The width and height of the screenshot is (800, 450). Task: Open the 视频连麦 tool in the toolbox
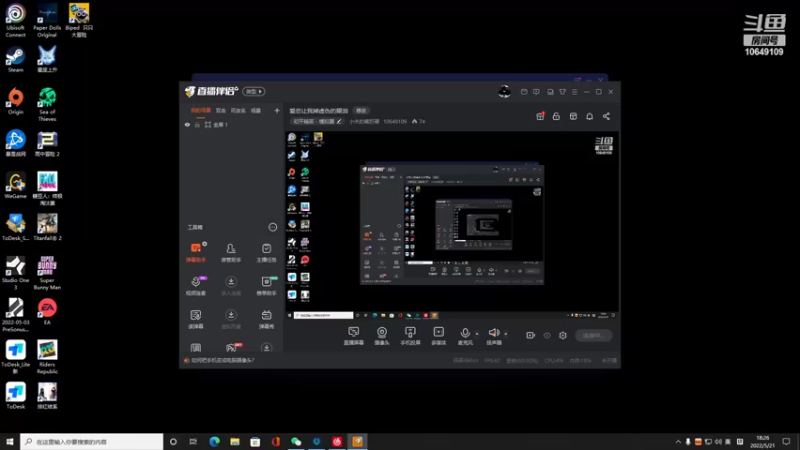coord(196,286)
